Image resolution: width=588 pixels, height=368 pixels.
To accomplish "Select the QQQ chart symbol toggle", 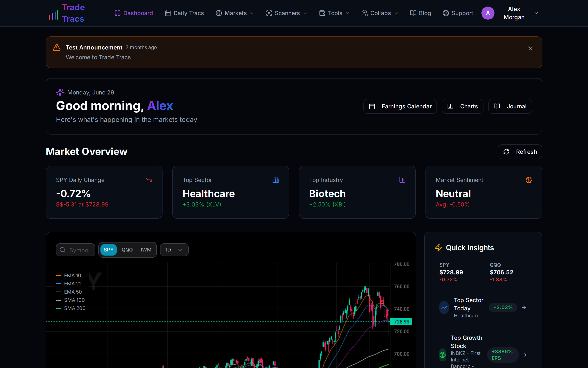I will pos(127,250).
